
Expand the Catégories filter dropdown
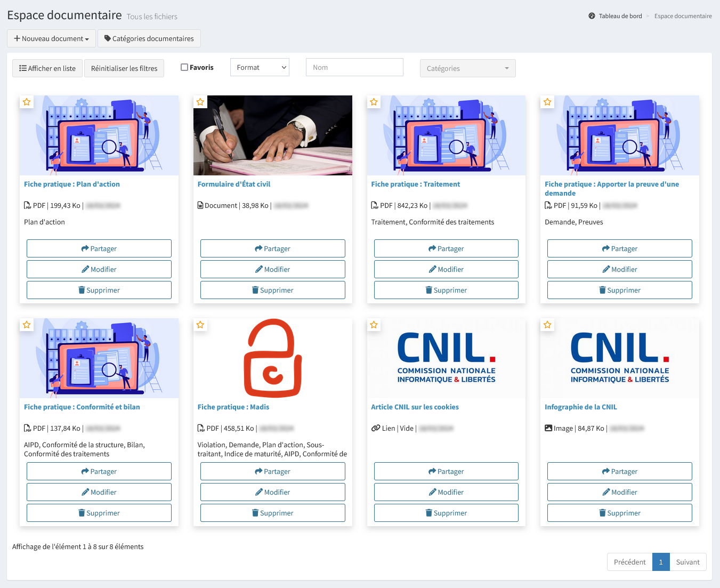[467, 68]
